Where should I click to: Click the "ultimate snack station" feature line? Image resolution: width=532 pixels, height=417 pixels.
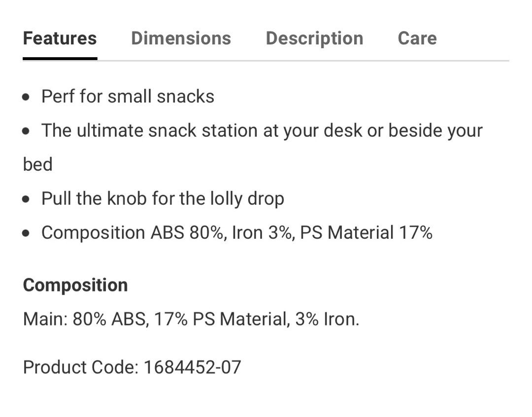tap(262, 130)
